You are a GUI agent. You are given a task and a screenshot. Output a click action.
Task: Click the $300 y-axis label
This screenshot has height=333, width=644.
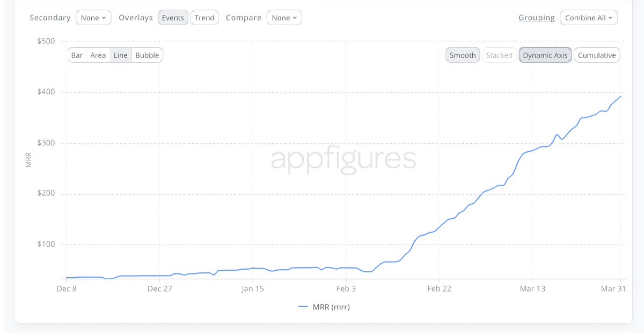tap(46, 143)
